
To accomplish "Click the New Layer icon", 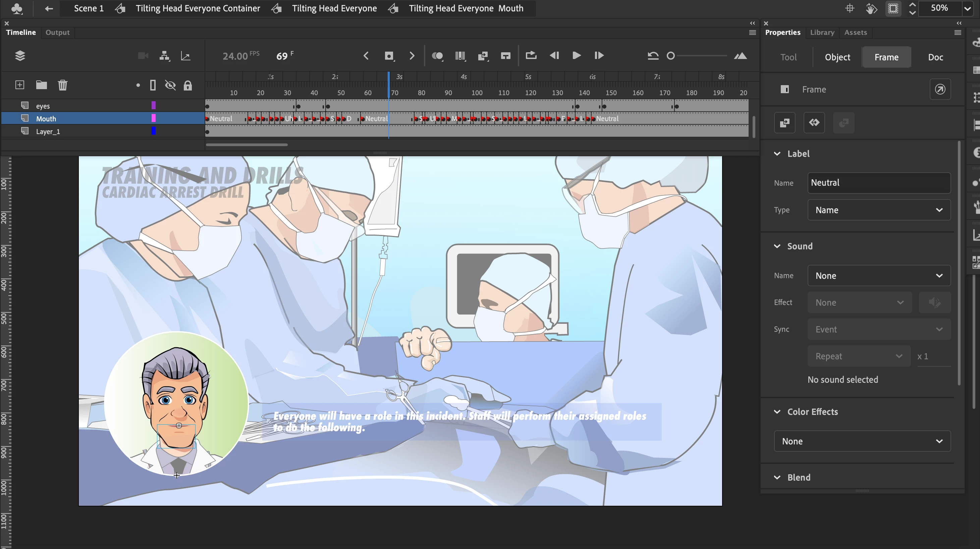I will click(19, 85).
